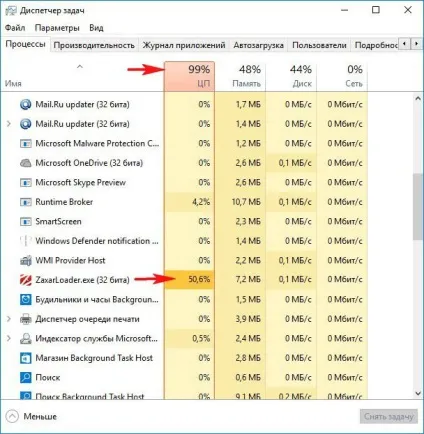The width and height of the screenshot is (424, 434).
Task: Switch to the Производительность tab
Action: tap(94, 45)
